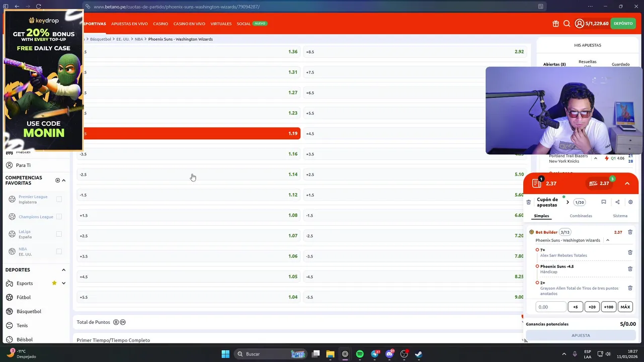Select the -2.5 handicap at 1.14
This screenshot has width=644, height=362.
pyautogui.click(x=189, y=174)
